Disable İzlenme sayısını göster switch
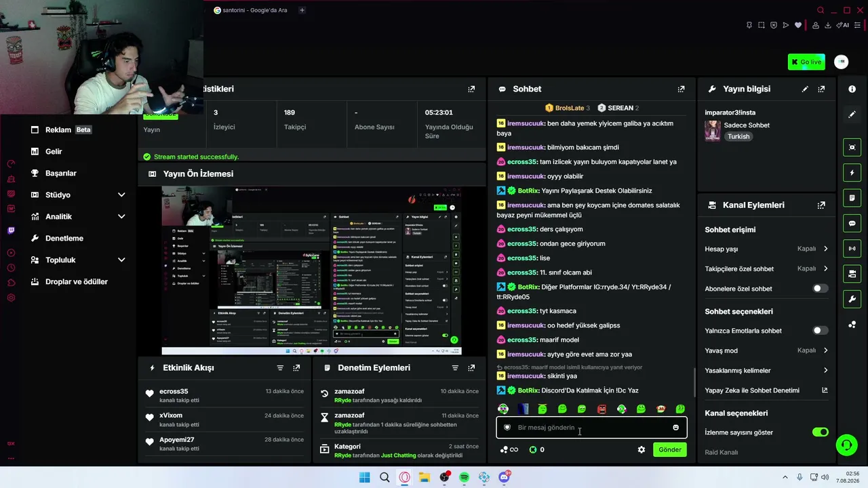Screen dimensions: 868x488 click(820, 432)
